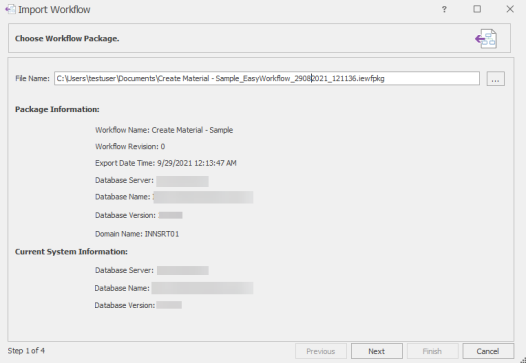Image resolution: width=526 pixels, height=363 pixels.
Task: Click the 'Workflow Revision: 0' line
Action: [130, 147]
